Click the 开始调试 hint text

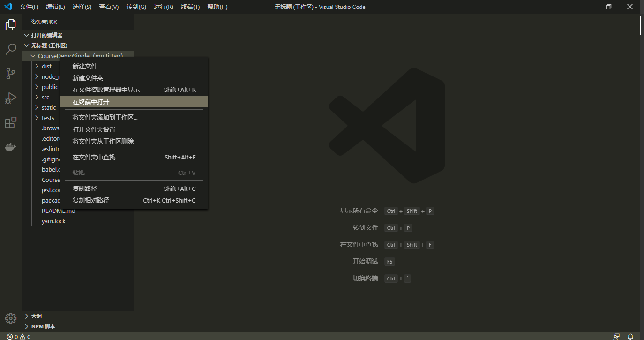[x=366, y=261]
